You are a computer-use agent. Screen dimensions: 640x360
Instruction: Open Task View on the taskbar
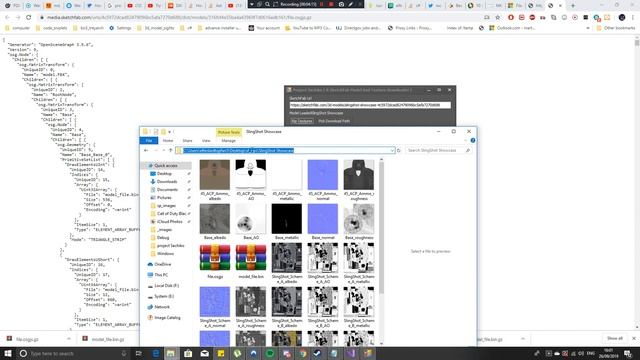[x=138, y=353]
